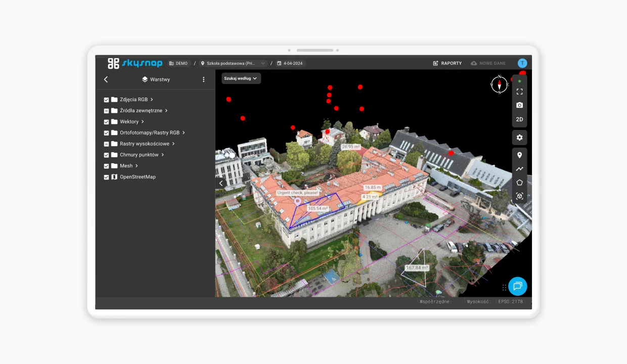Image resolution: width=627 pixels, height=364 pixels.
Task: Open the 4-04-2024 date selector
Action: (x=291, y=63)
